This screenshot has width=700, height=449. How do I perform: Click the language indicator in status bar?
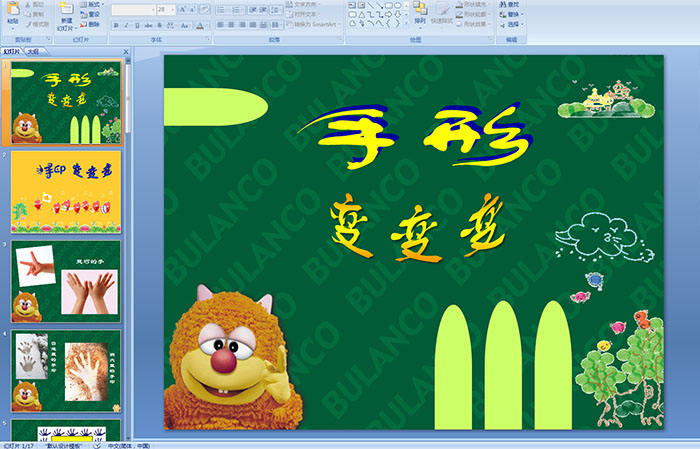pyautogui.click(x=129, y=445)
